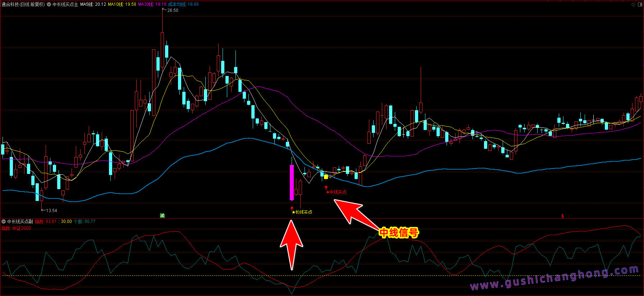Select the MA5线 legend label

pyautogui.click(x=93, y=5)
